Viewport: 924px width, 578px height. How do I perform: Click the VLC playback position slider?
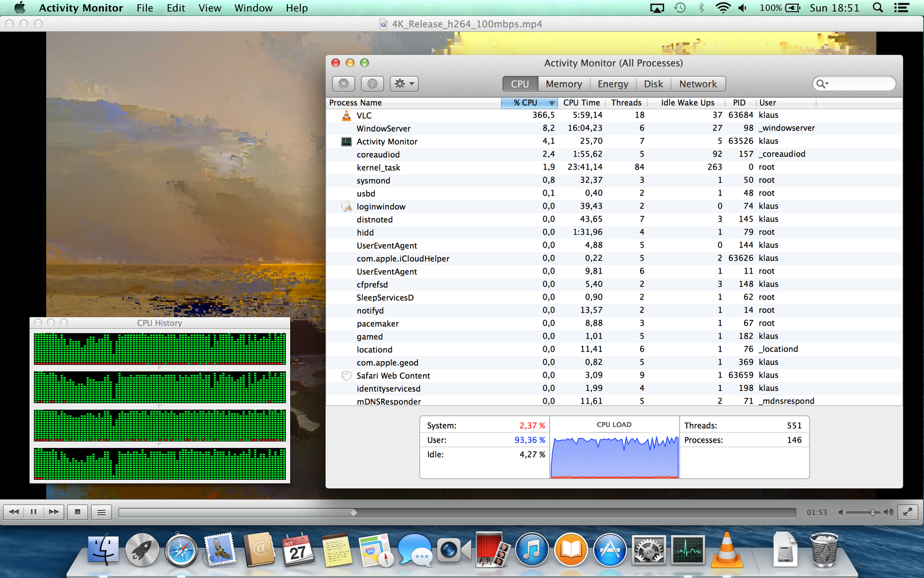[x=457, y=512]
